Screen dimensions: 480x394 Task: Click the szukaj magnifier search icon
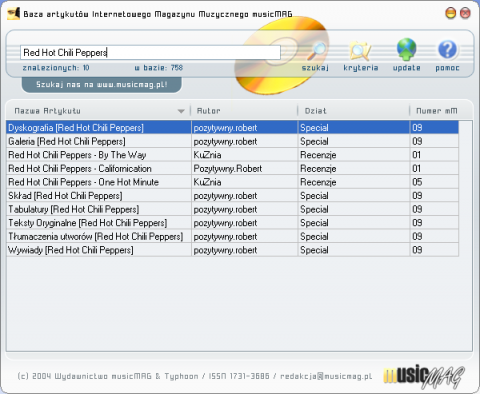(x=317, y=51)
